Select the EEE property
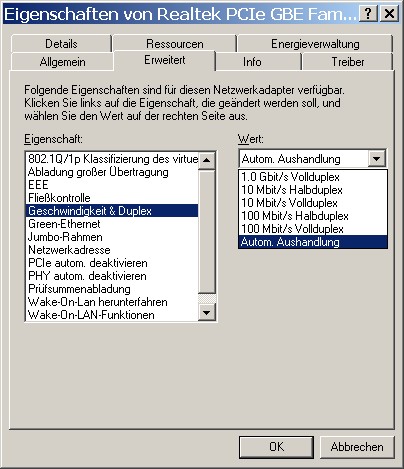Screen dimensions: 404x469 [x=112, y=185]
